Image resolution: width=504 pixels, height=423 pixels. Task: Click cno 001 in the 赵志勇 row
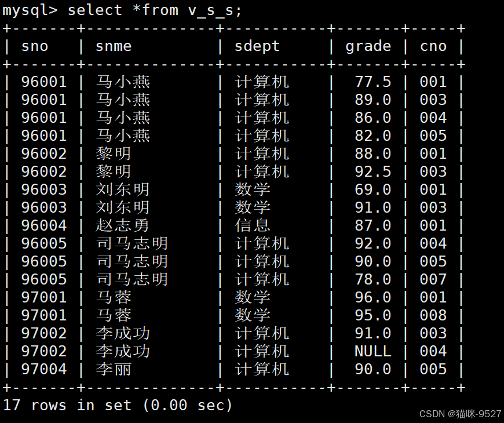[433, 226]
